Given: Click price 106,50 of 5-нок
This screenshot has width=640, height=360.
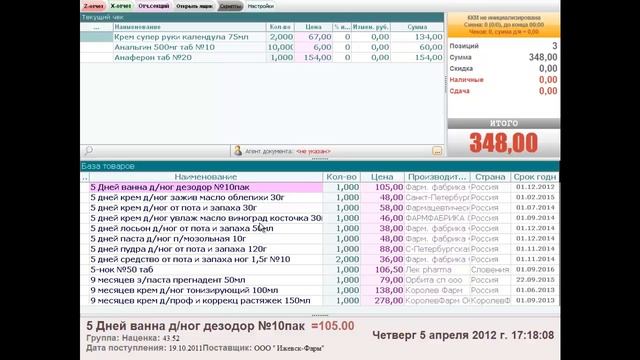Looking at the screenshot, I should [382, 269].
